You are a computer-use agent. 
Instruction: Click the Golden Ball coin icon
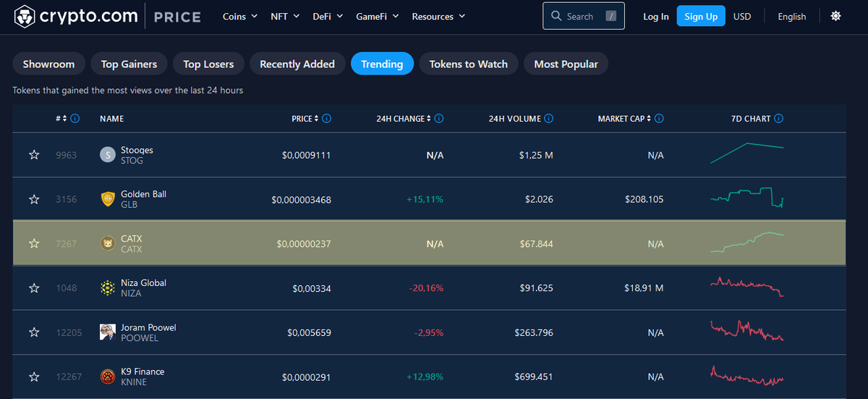tap(107, 199)
